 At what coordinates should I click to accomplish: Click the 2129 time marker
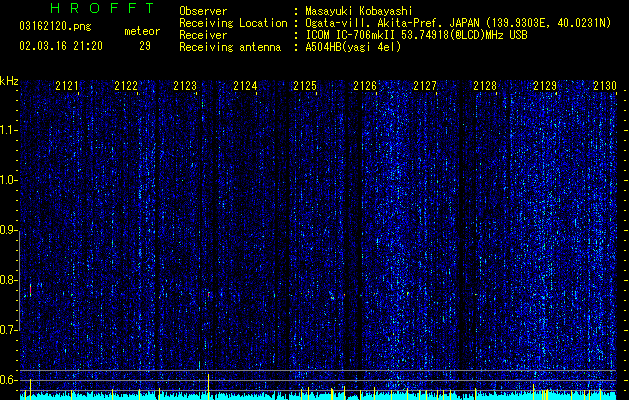pos(545,86)
